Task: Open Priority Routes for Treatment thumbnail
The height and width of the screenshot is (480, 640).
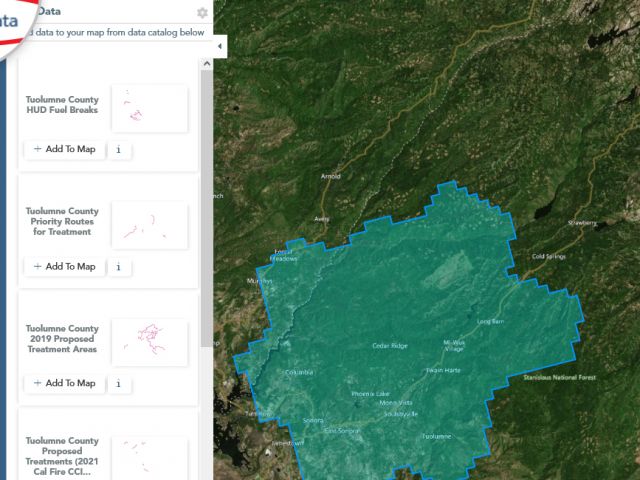Action: click(149, 225)
